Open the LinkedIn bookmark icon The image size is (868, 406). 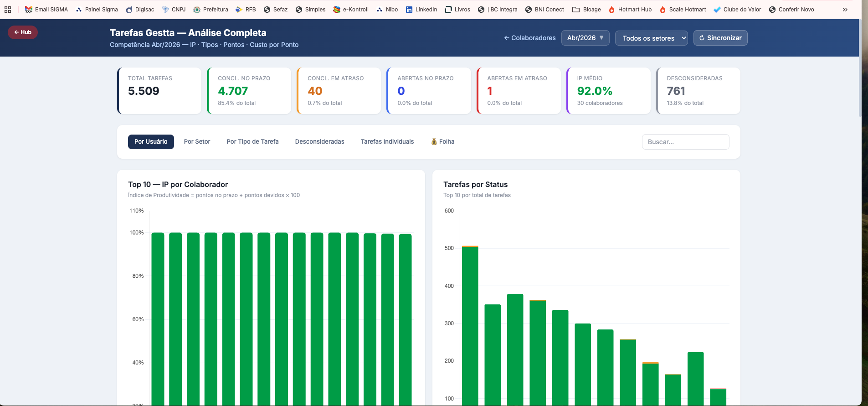pyautogui.click(x=409, y=10)
